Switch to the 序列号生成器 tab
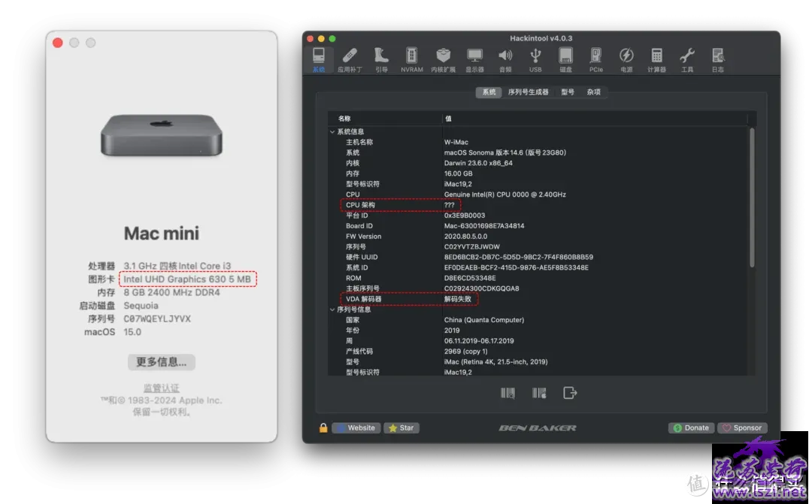This screenshot has width=812, height=504. coord(528,92)
